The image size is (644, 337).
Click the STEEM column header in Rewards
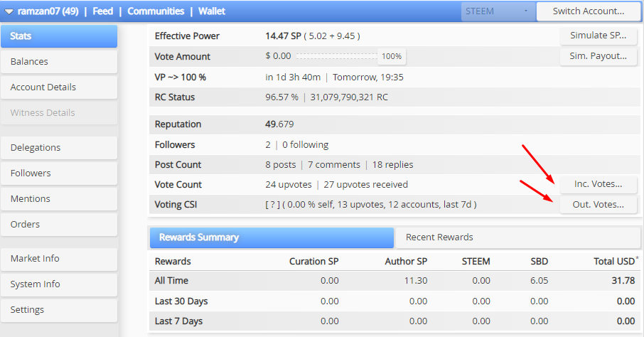(476, 262)
